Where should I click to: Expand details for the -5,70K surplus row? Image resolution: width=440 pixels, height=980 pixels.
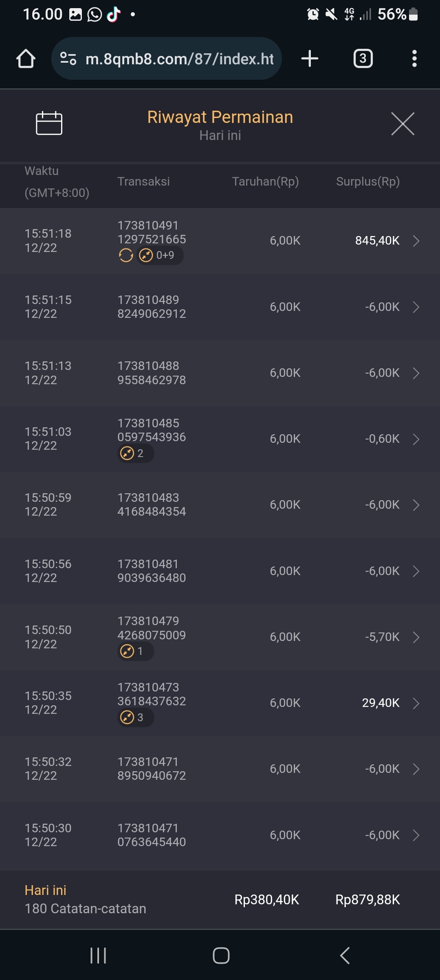click(416, 637)
